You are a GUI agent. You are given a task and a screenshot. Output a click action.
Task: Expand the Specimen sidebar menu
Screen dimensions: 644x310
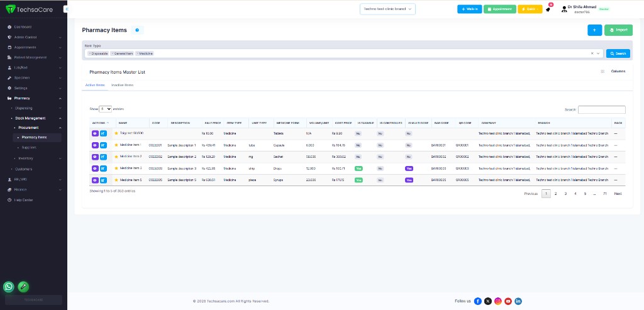[x=35, y=77]
